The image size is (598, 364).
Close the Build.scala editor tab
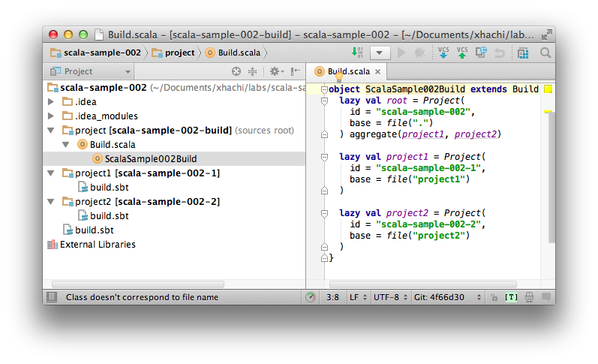(377, 71)
